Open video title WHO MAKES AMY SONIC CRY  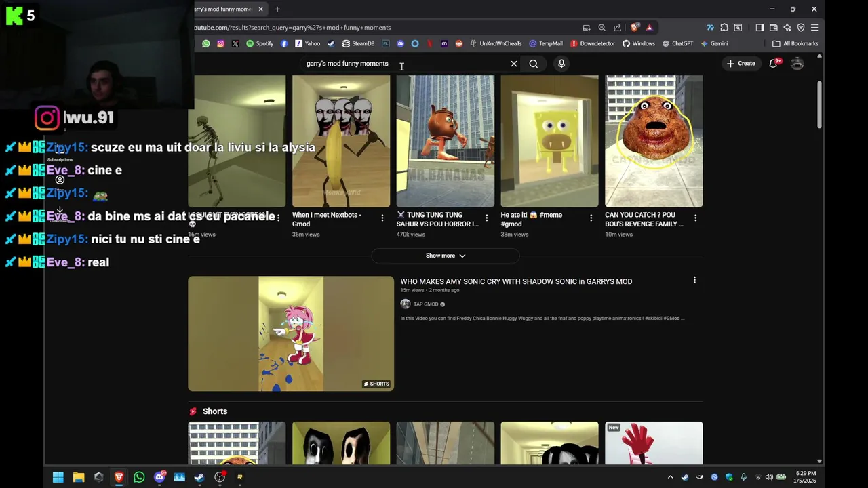click(x=516, y=281)
